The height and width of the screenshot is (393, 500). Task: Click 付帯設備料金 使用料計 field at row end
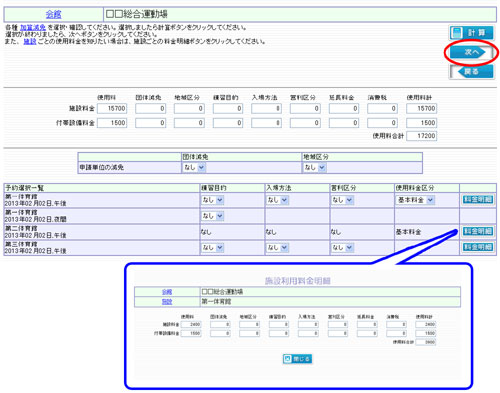(x=421, y=123)
